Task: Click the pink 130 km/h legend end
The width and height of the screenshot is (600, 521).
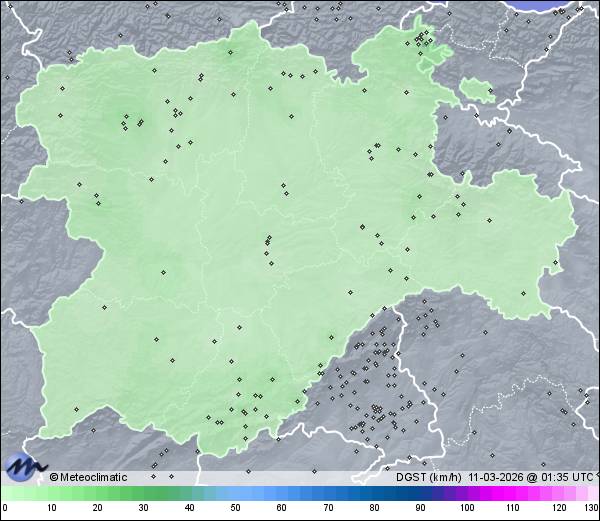Action: [x=592, y=494]
